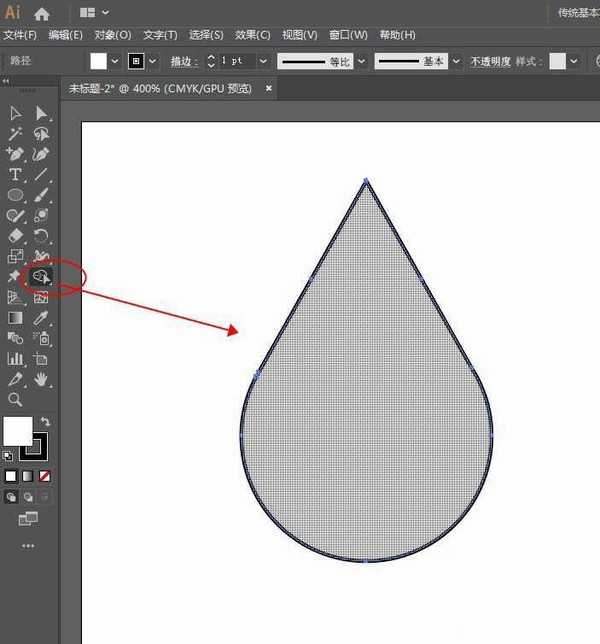Click the Home icon in top bar
This screenshot has width=600, height=644.
pyautogui.click(x=42, y=14)
